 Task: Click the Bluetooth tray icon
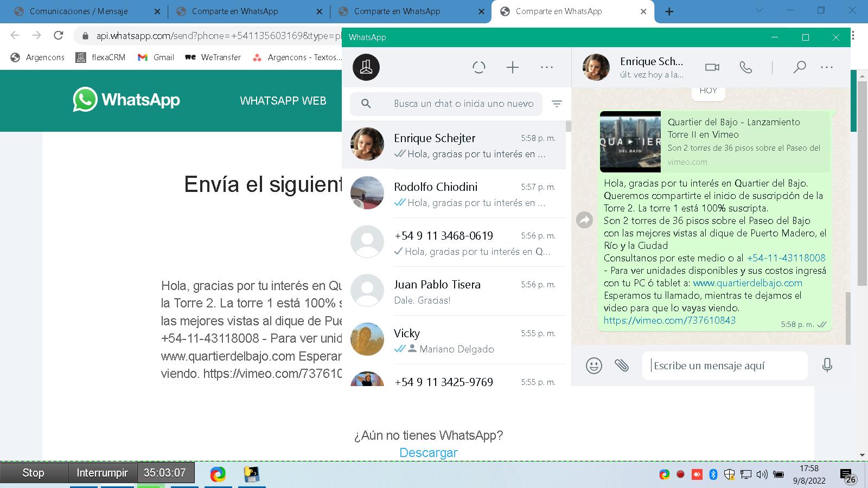pos(713,474)
